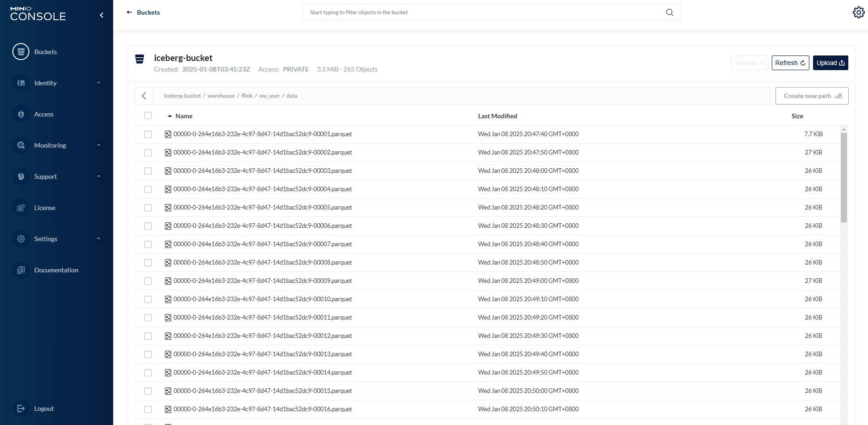Click the back chevron beside the breadcrumb path
The image size is (868, 425).
click(144, 96)
